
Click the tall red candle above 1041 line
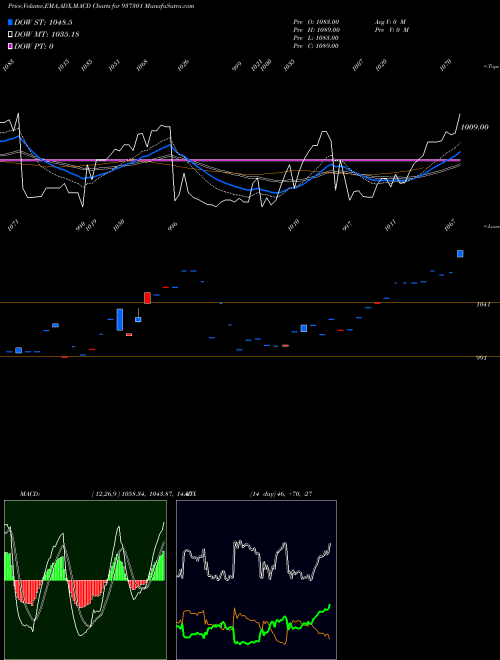click(x=147, y=298)
